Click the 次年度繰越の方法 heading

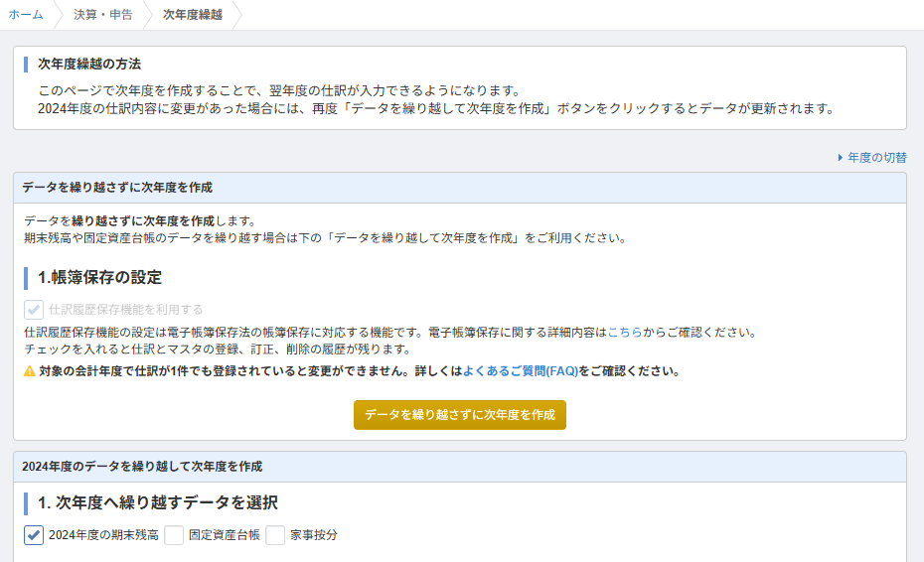pos(89,64)
